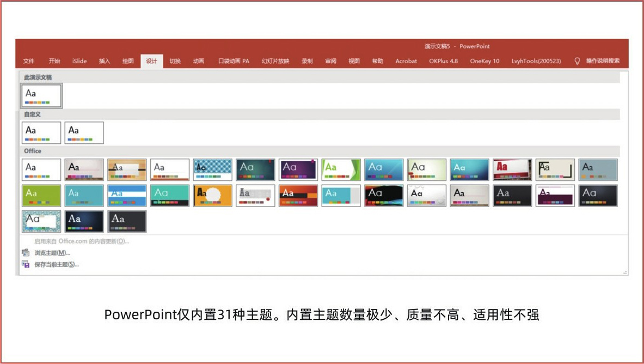Apply the purple gradient theme thumbnail
Screen dimensions: 644x364
pyautogui.click(x=298, y=169)
